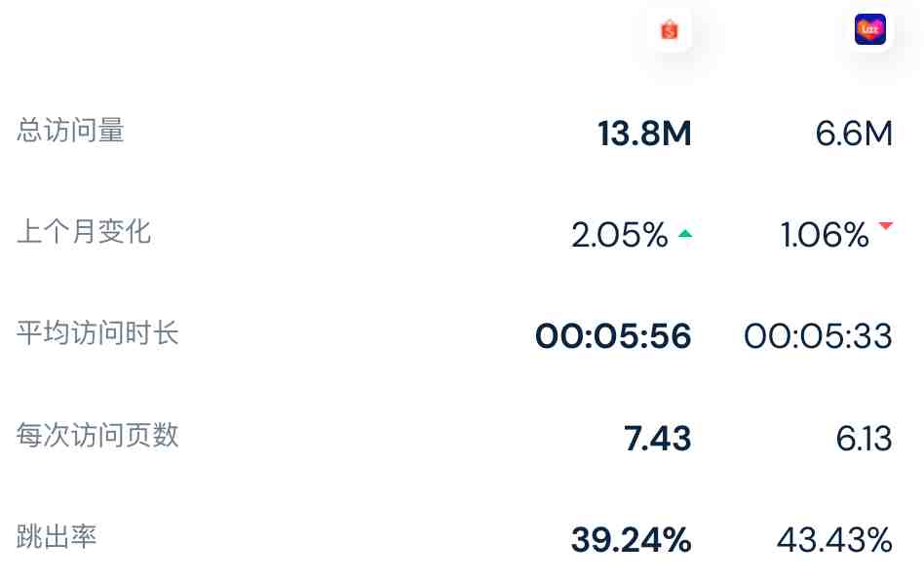Select the 总访问量 row label
The height and width of the screenshot is (581, 924).
tap(70, 131)
